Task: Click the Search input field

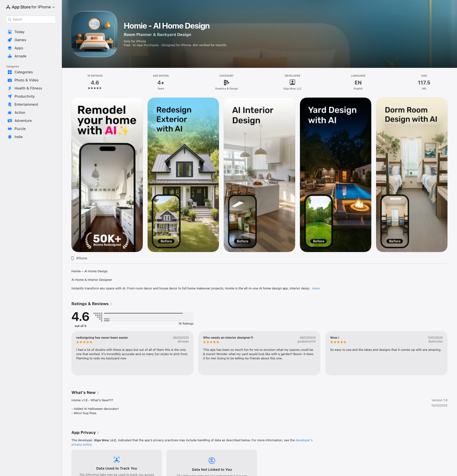Action: tap(31, 20)
